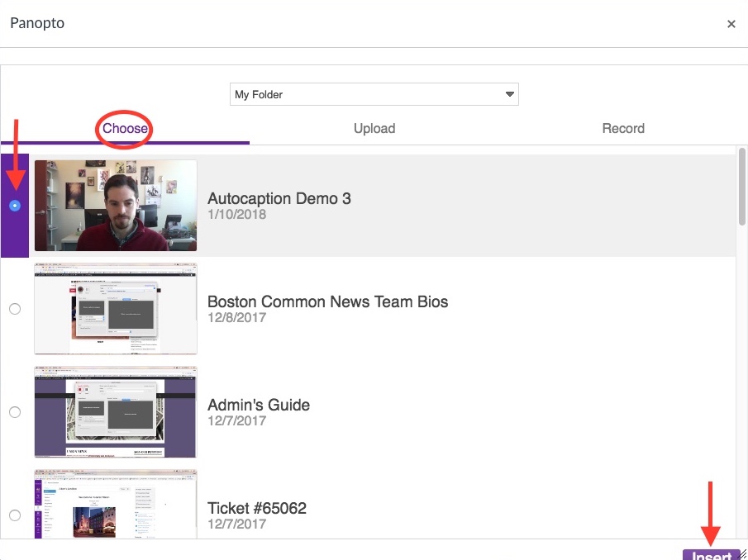Click the 1/10/2018 date text

[236, 215]
